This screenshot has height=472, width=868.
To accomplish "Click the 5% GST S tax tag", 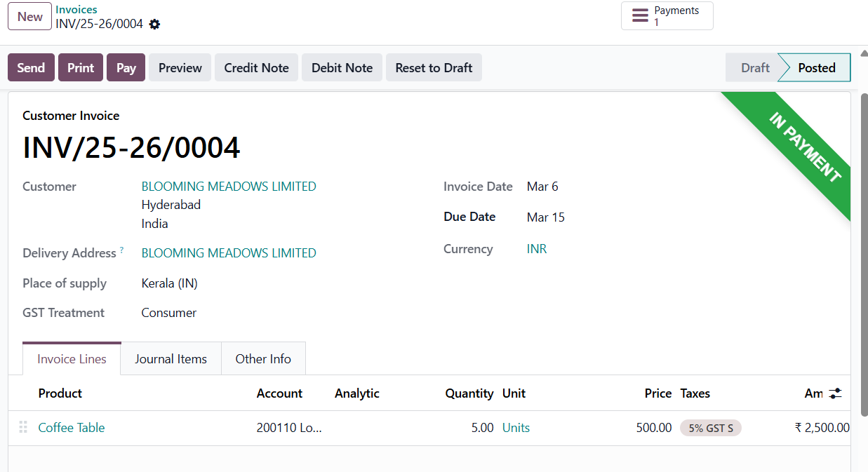I will click(710, 428).
